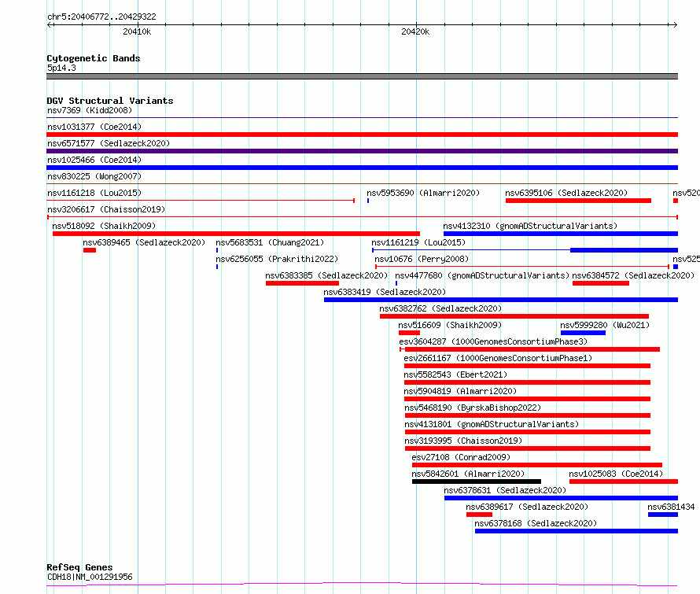Open nsv5468190 (ByrskaBishop2022) label

click(x=473, y=408)
